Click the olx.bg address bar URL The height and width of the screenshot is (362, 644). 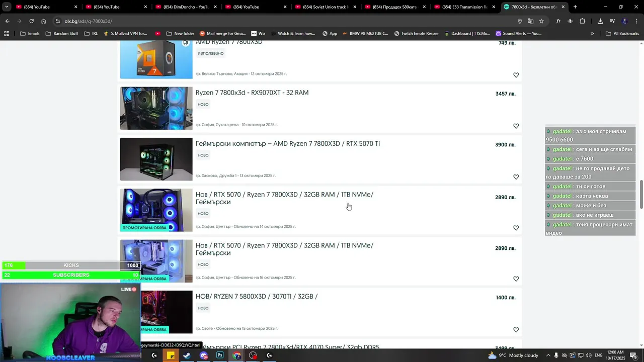pos(89,21)
